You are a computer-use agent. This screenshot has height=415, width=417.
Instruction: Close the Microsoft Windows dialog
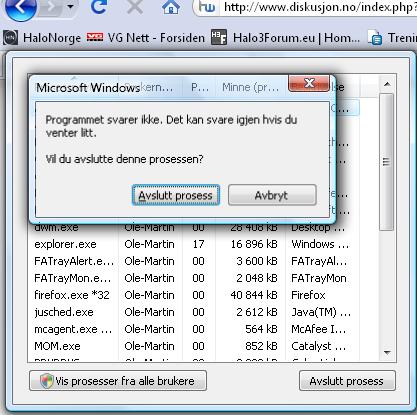pos(309,83)
